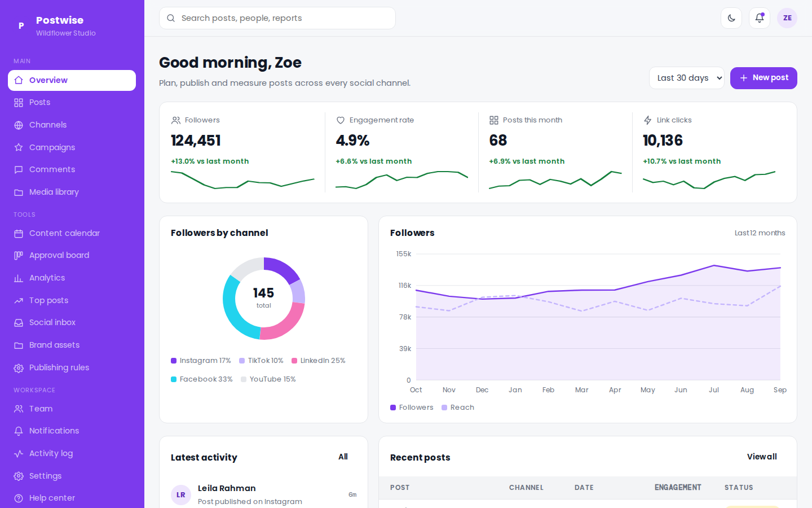Click +13.0% vs last month text

point(210,161)
